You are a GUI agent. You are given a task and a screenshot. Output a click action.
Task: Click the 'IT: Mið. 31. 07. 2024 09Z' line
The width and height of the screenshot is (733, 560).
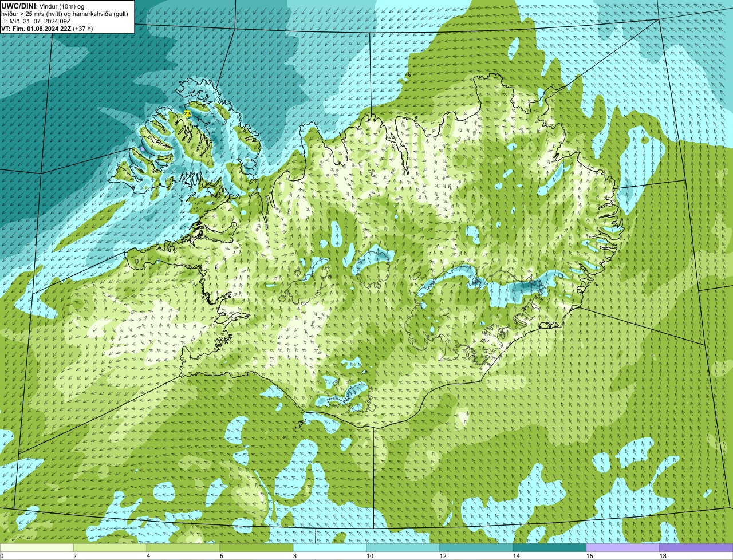[36, 21]
